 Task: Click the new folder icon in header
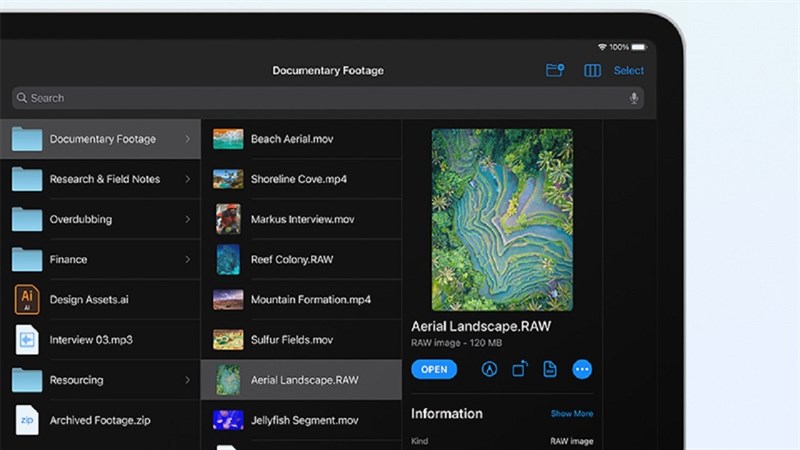click(555, 70)
